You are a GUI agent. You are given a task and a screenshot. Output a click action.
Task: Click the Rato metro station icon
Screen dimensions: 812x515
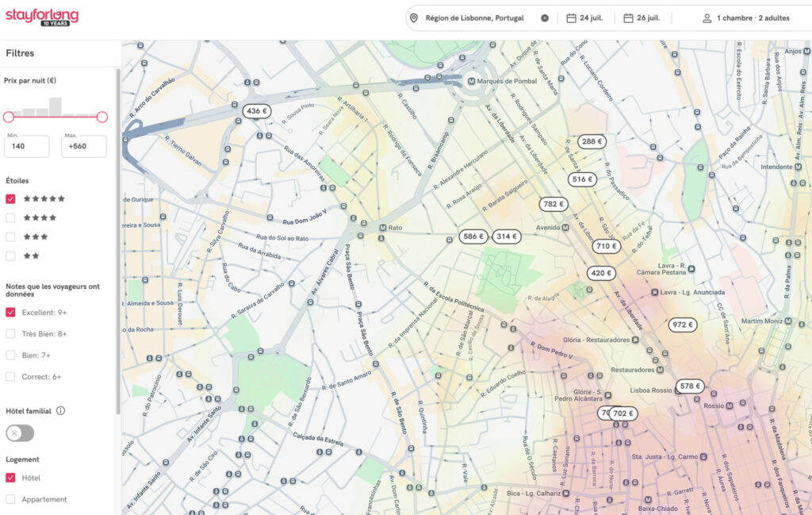tap(383, 228)
